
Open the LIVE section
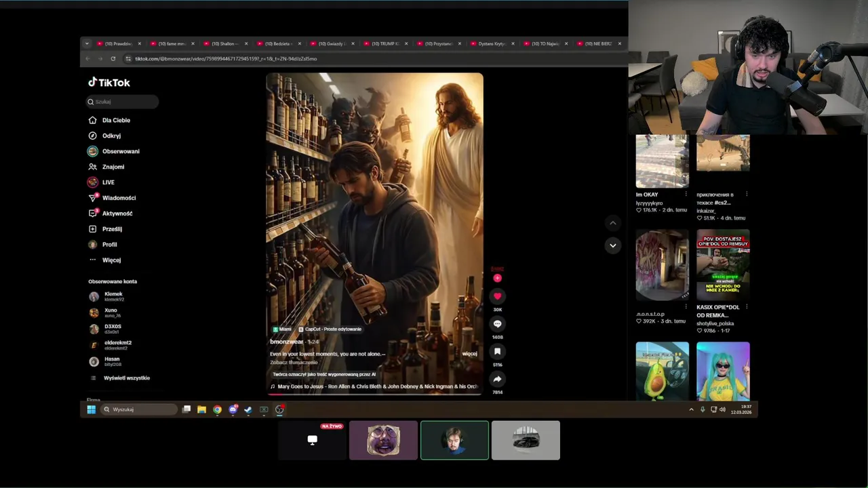pos(101,182)
